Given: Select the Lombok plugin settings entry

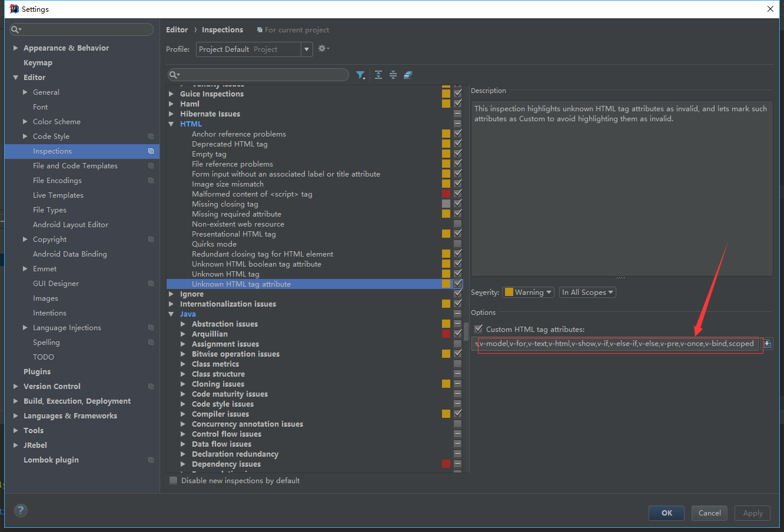Looking at the screenshot, I should [51, 460].
